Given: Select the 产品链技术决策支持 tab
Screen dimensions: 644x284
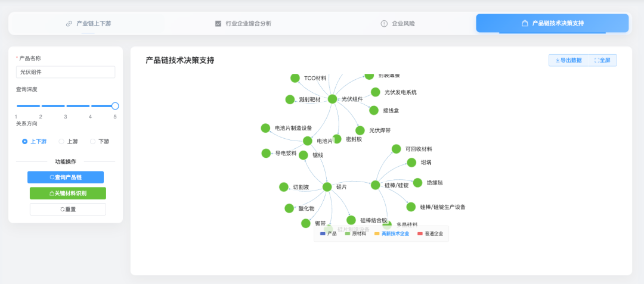Looking at the screenshot, I should click(552, 23).
